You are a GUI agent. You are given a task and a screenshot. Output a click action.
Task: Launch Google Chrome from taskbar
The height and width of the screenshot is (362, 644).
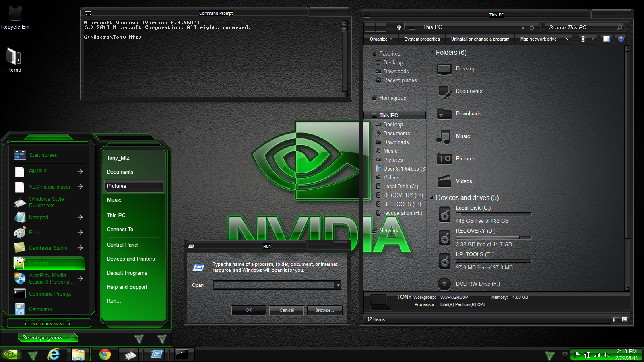coord(105,354)
